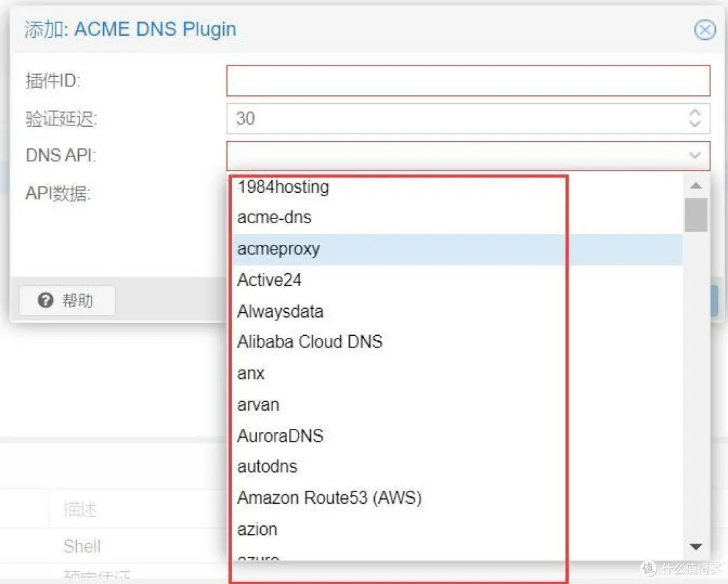Screen dimensions: 728x584
Task: Increase 验证延迟 value with up arrow
Action: 695,112
